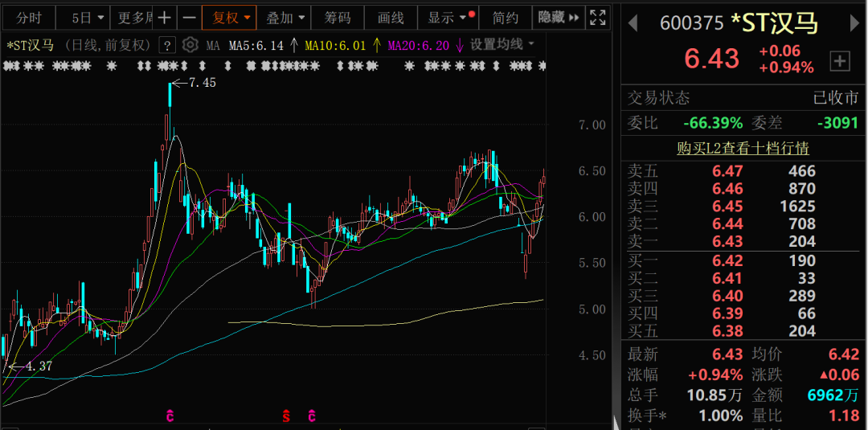
Task: Toggle the 筹码 chip distribution view
Action: coord(338,17)
